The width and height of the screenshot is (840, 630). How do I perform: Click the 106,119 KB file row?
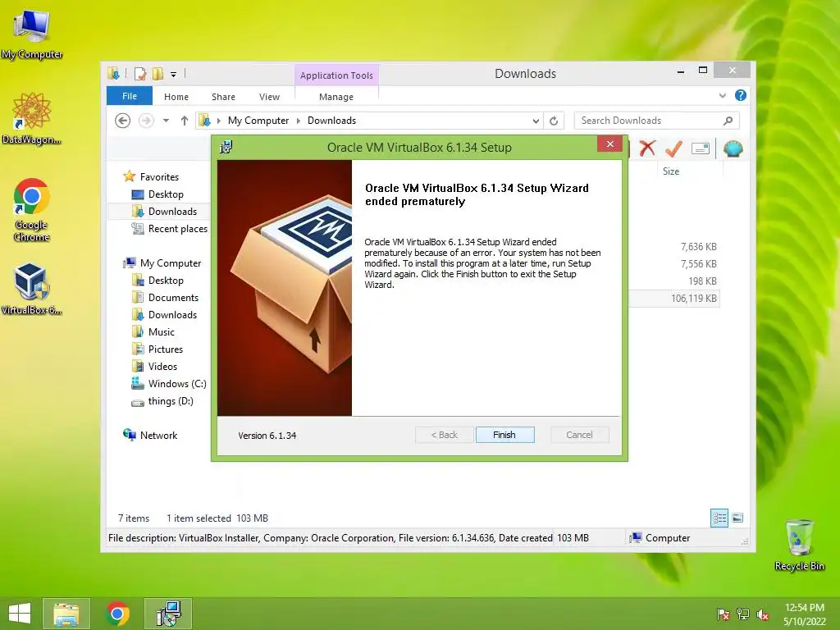(x=674, y=299)
